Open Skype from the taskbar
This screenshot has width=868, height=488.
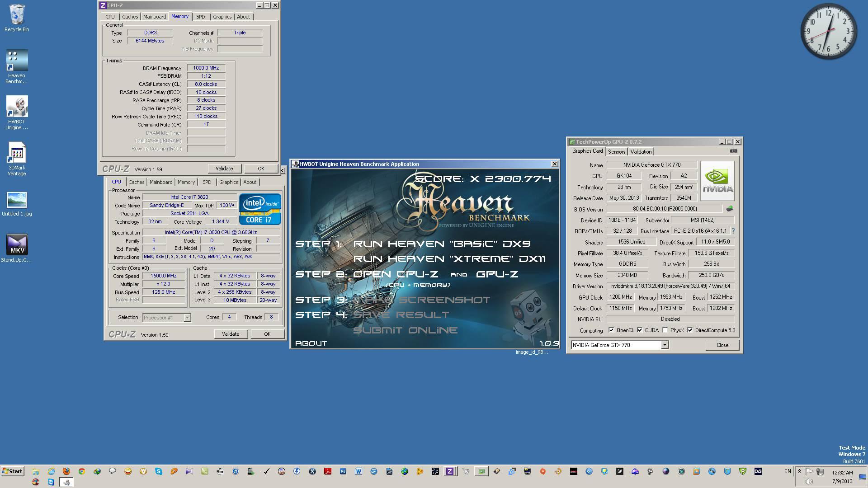(159, 471)
